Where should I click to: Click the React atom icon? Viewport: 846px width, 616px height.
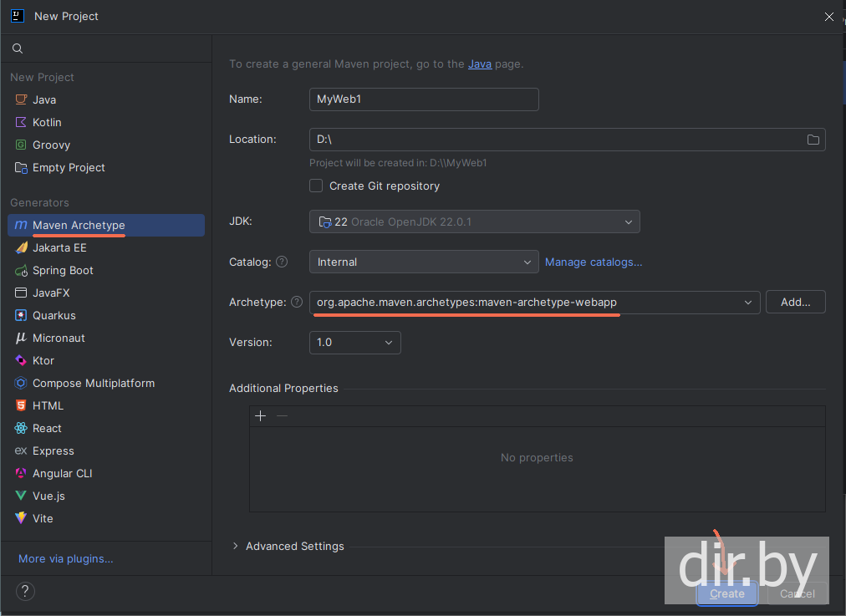click(x=21, y=428)
